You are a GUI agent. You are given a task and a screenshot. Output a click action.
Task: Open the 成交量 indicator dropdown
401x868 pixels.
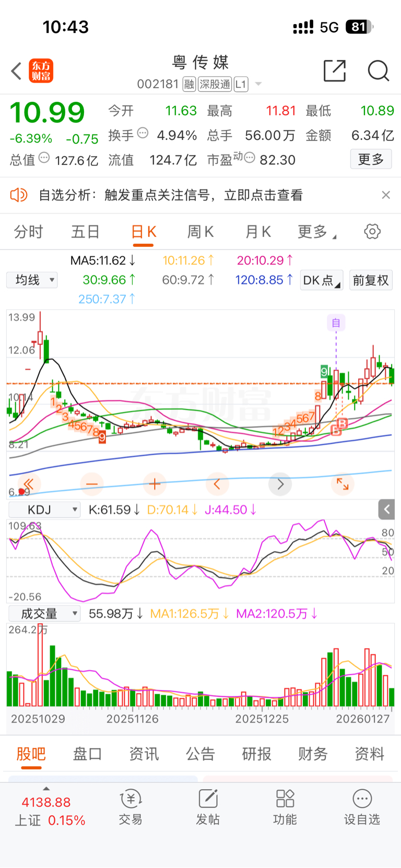[x=45, y=614]
